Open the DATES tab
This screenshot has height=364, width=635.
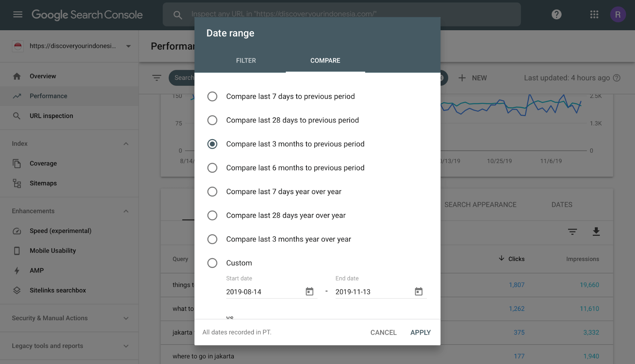[x=562, y=205]
